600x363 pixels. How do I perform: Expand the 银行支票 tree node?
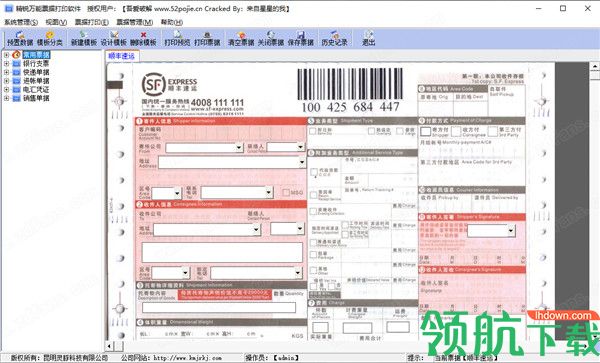[x=6, y=63]
